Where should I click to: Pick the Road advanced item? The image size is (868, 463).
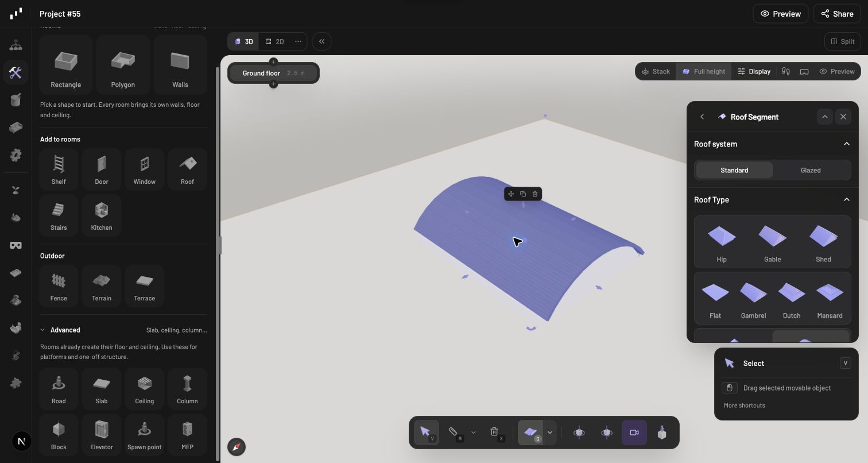pyautogui.click(x=59, y=388)
